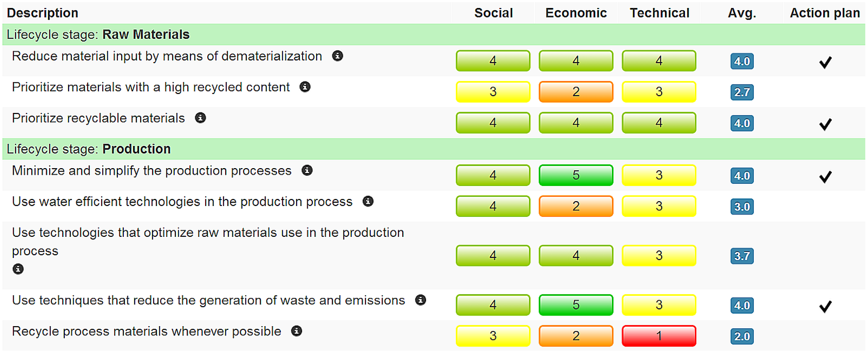Viewport: 868px width, 351px height.
Task: Toggle action plan checkmark for dematerialization row
Action: tap(825, 62)
